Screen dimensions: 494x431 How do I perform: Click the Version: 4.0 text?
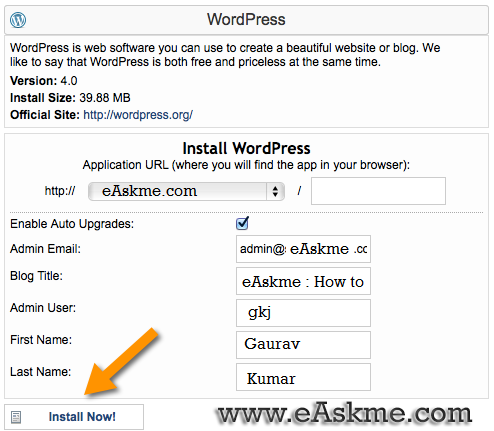tap(44, 81)
